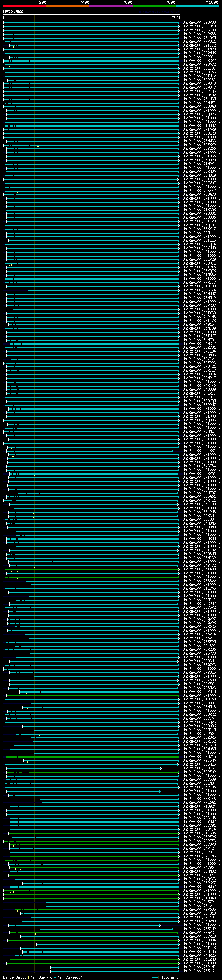Select hit label UniRef100_Q6NWC3
Screen dimensions: 222x980
click(x=199, y=141)
